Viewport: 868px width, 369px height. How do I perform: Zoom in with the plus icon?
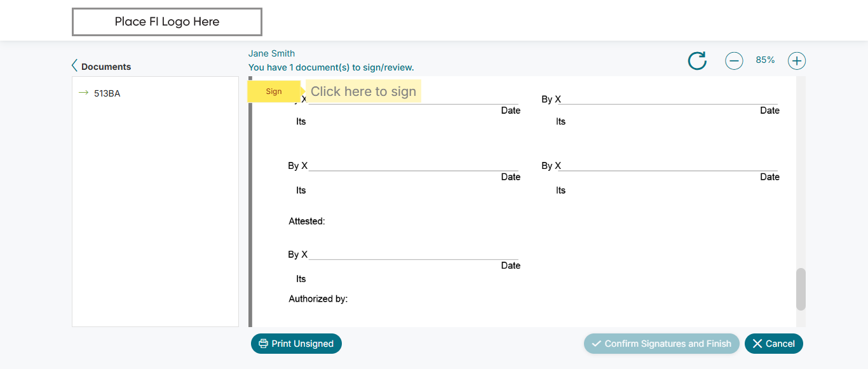click(x=797, y=61)
